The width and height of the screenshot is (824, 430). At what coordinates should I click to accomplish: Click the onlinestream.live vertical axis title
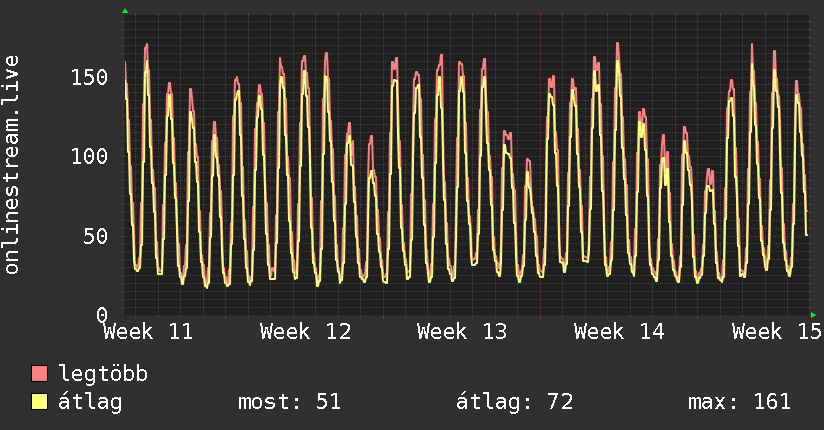pos(11,165)
